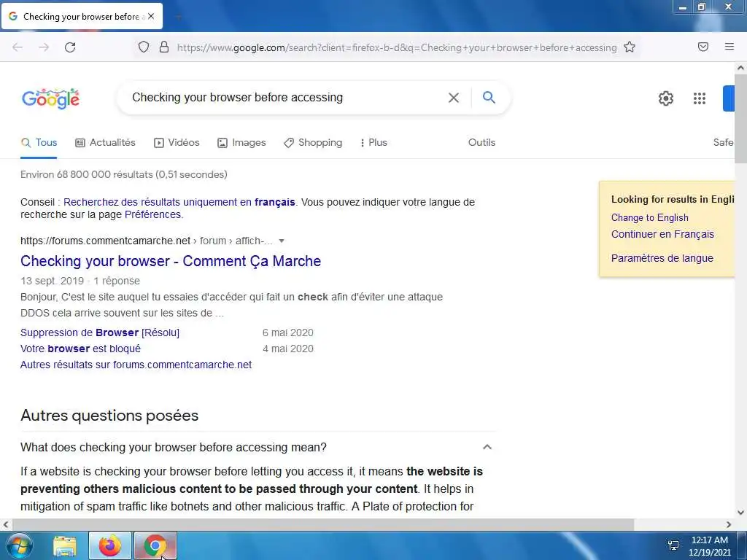The width and height of the screenshot is (747, 560).
Task: Open 'Votre browser est bloqué' link
Action: coord(80,349)
